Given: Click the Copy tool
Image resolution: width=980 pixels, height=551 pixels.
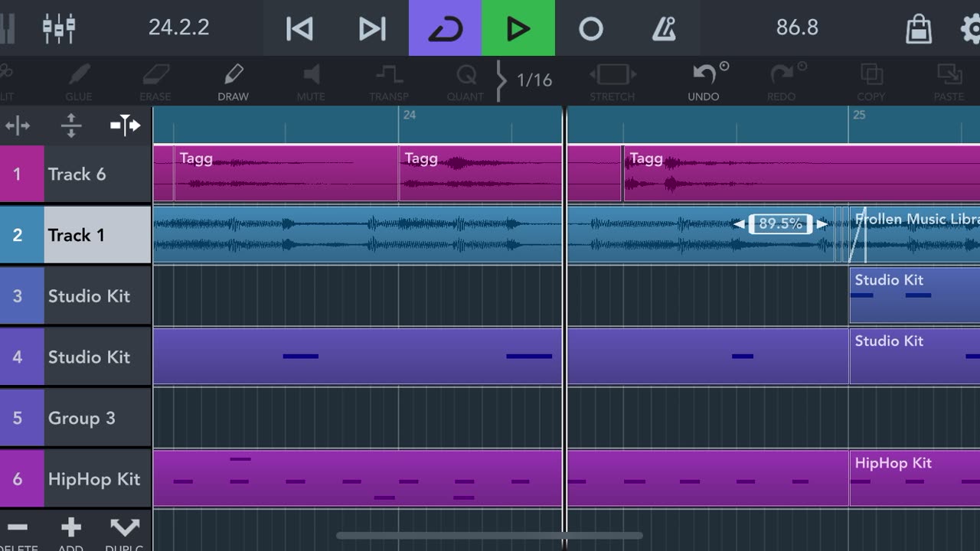Looking at the screenshot, I should pos(871,82).
